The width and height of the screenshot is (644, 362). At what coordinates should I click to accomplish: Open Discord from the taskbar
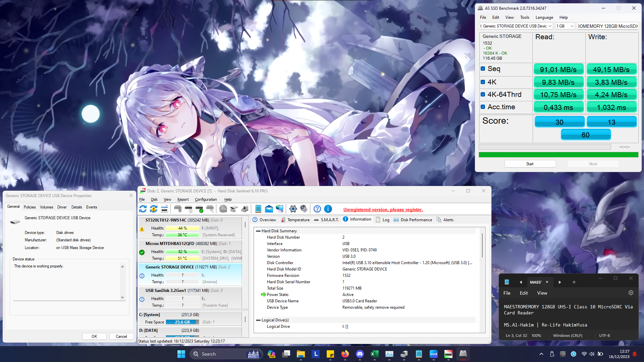(360, 354)
